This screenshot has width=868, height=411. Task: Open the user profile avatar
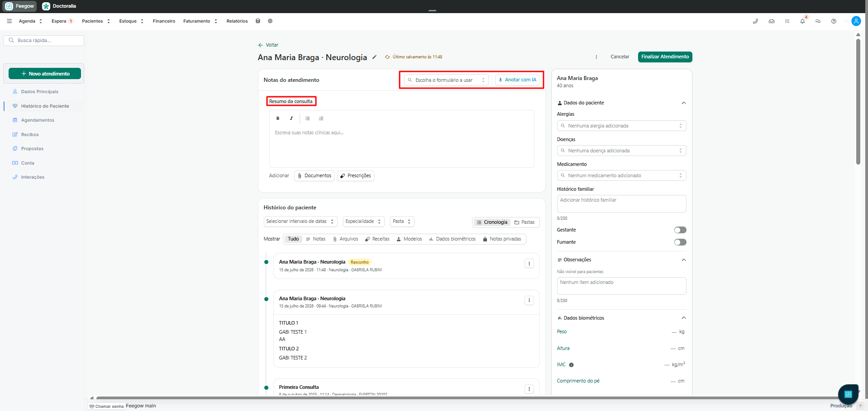click(856, 21)
